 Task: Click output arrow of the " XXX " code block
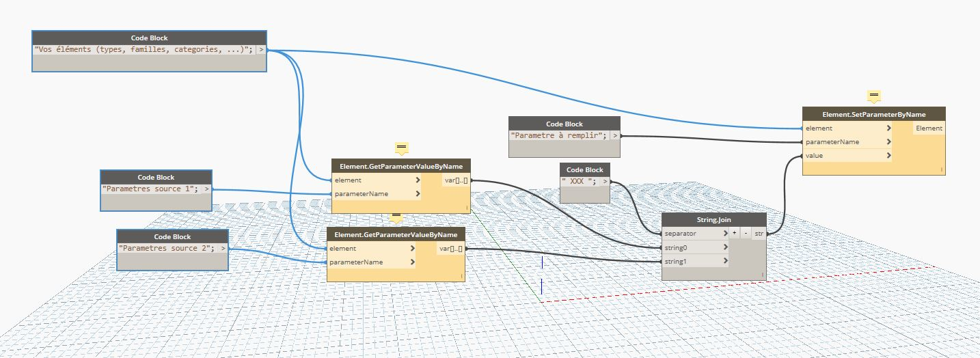tap(605, 182)
